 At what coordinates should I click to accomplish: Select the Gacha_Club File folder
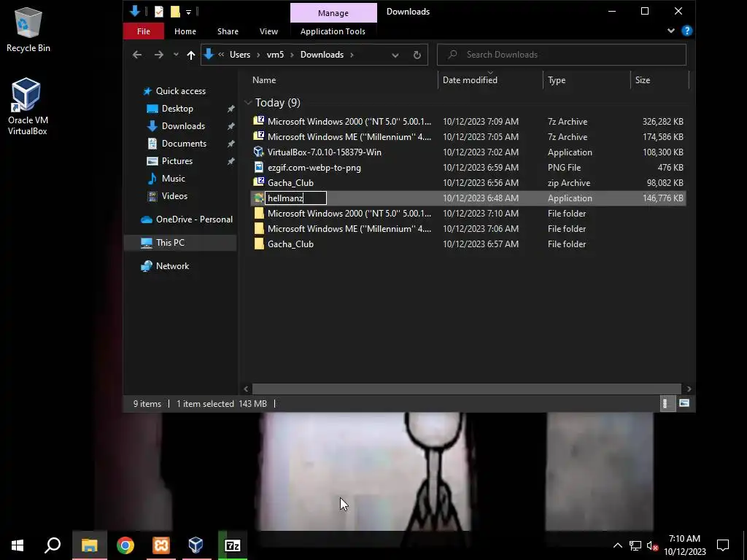pos(468,244)
